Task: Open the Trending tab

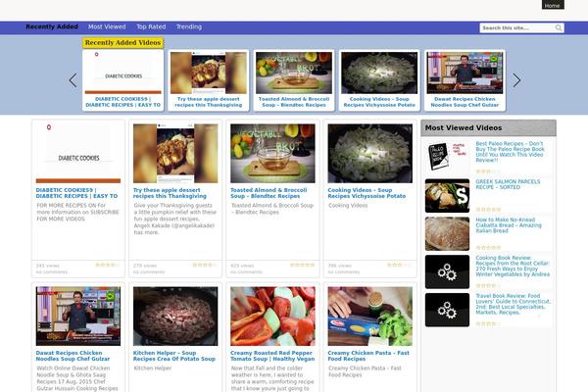Action: point(189,26)
